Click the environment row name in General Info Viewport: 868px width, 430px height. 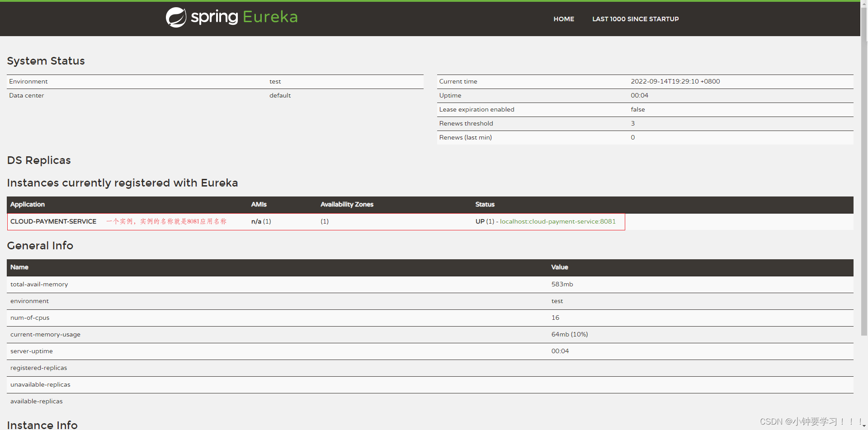click(x=29, y=301)
